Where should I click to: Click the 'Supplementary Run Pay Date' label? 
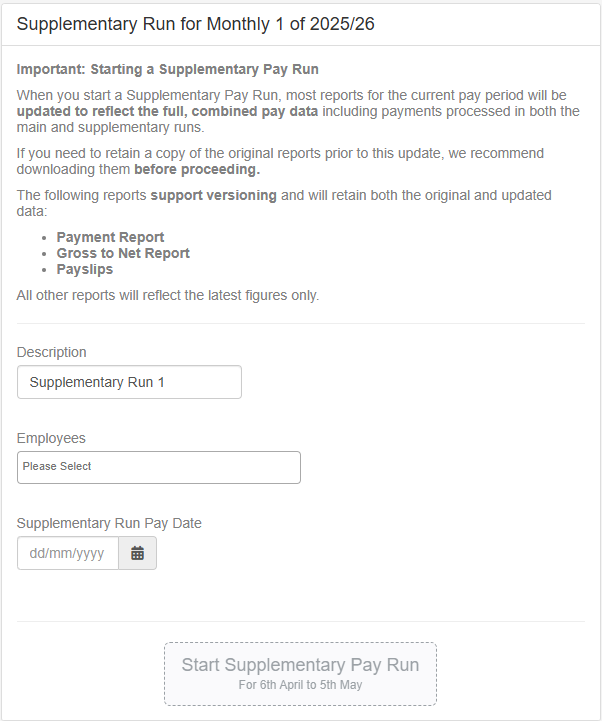point(109,523)
